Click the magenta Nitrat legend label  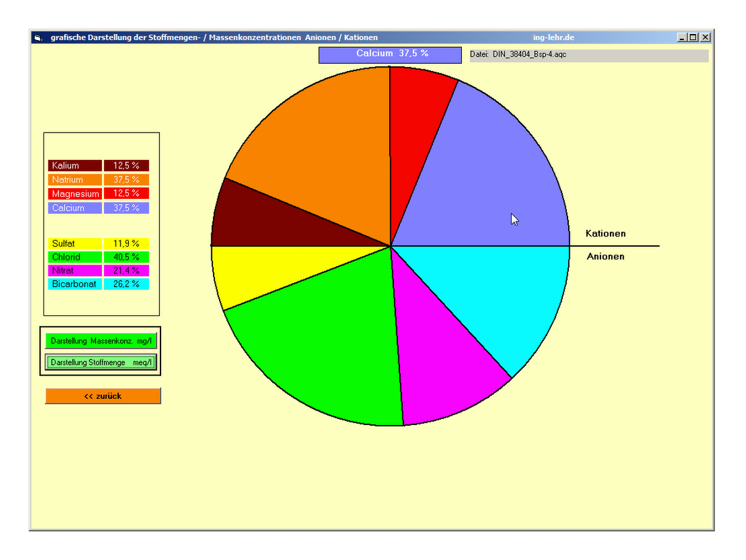point(75,271)
